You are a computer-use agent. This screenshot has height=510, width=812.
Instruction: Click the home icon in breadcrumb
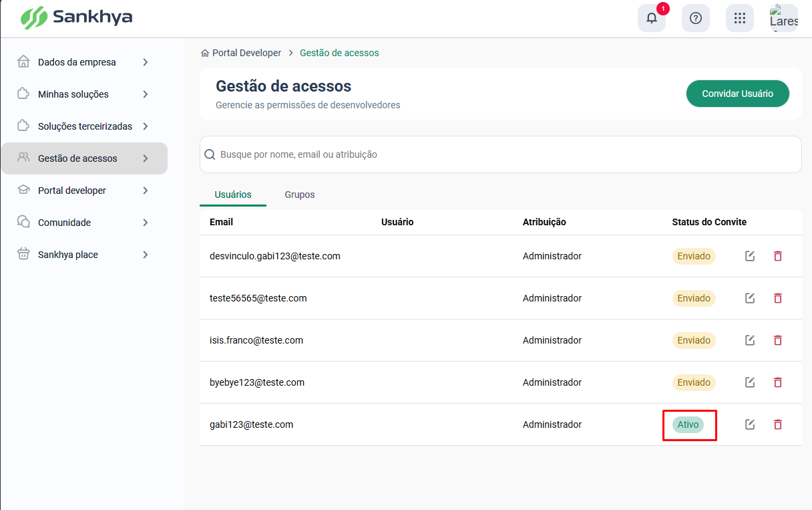[205, 53]
